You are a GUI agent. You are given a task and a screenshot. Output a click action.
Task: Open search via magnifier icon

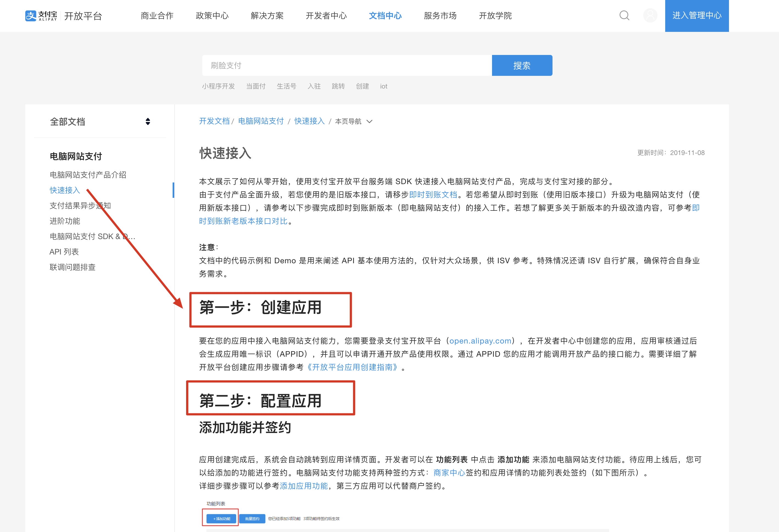tap(624, 15)
